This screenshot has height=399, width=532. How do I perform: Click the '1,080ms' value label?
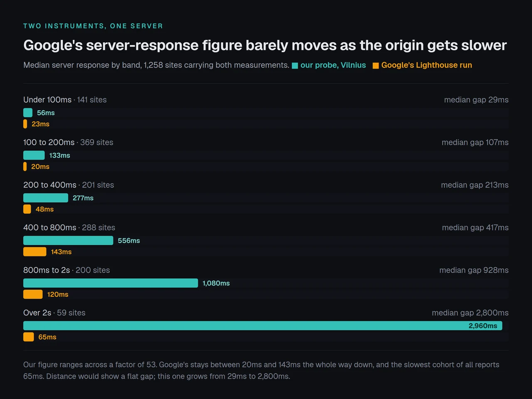216,283
